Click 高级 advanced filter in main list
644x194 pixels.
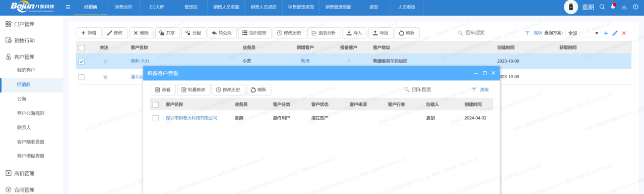click(538, 33)
